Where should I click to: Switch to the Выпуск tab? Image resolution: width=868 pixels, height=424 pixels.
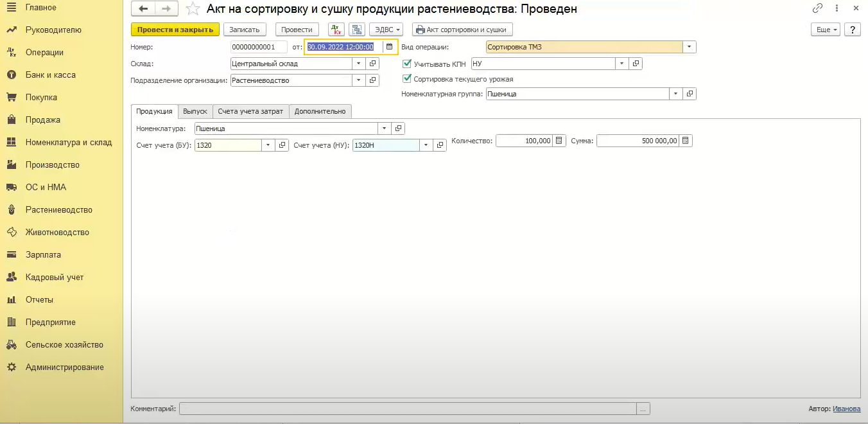pos(195,111)
